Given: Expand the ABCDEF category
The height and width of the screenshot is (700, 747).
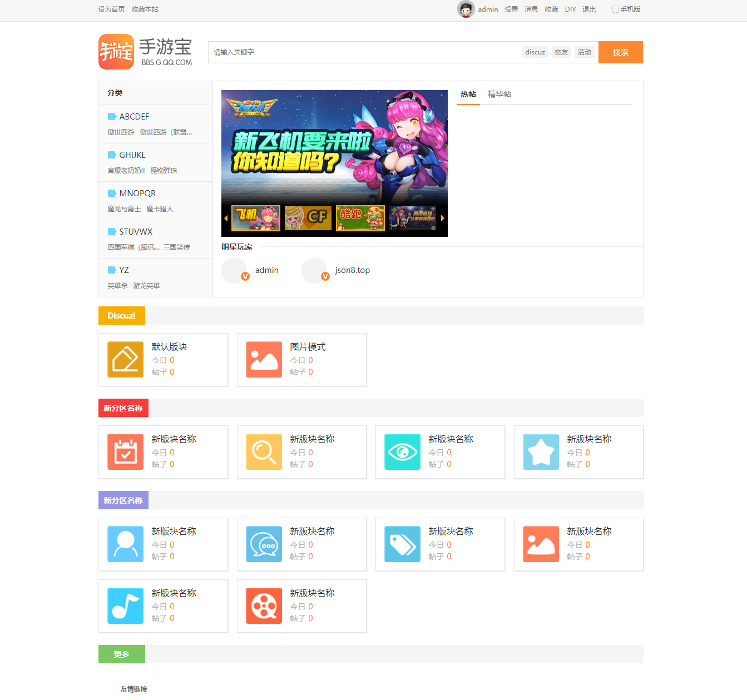Looking at the screenshot, I should (134, 117).
